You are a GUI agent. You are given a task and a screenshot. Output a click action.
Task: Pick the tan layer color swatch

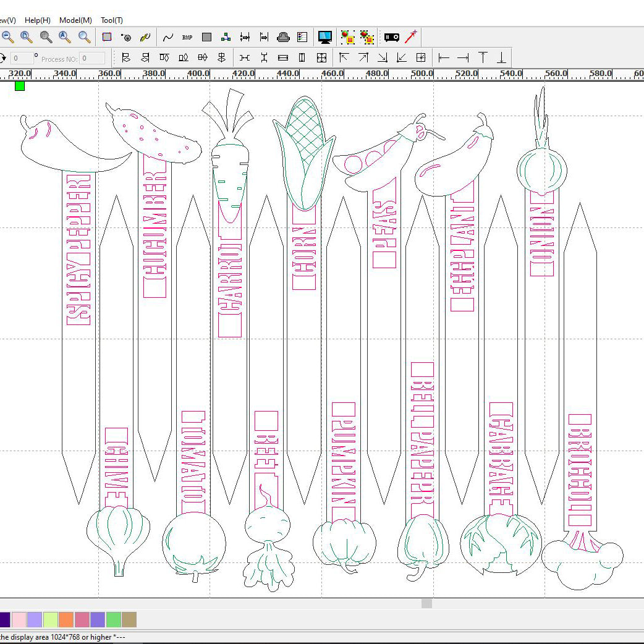click(129, 619)
